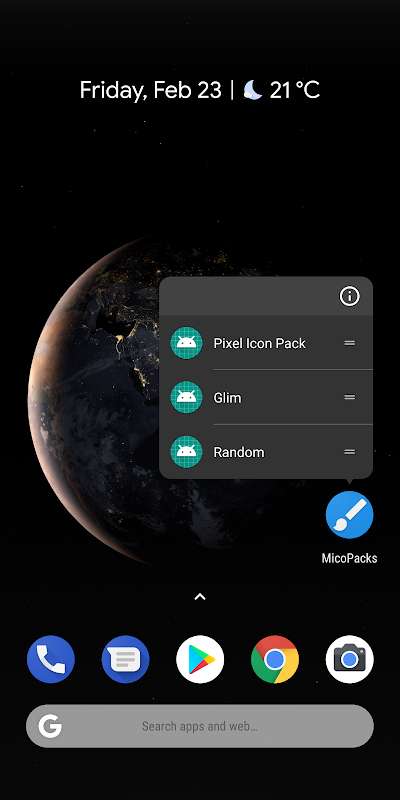
Task: Expand the app drawer with up chevron
Action: point(200,596)
